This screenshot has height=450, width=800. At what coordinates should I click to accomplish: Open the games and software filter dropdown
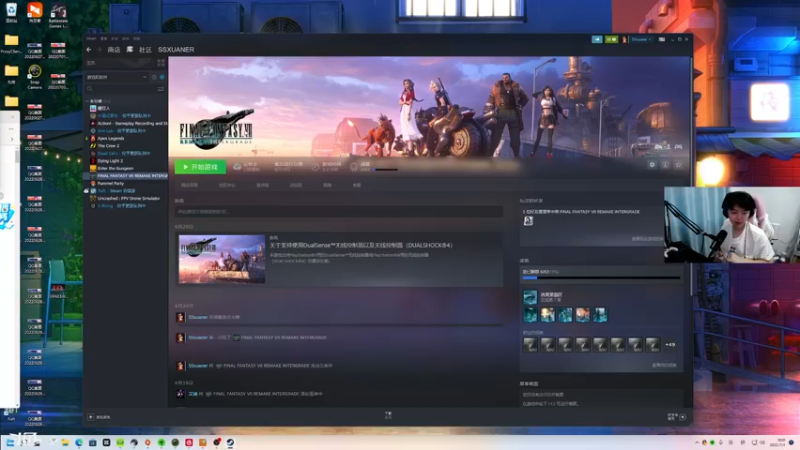pyautogui.click(x=117, y=77)
